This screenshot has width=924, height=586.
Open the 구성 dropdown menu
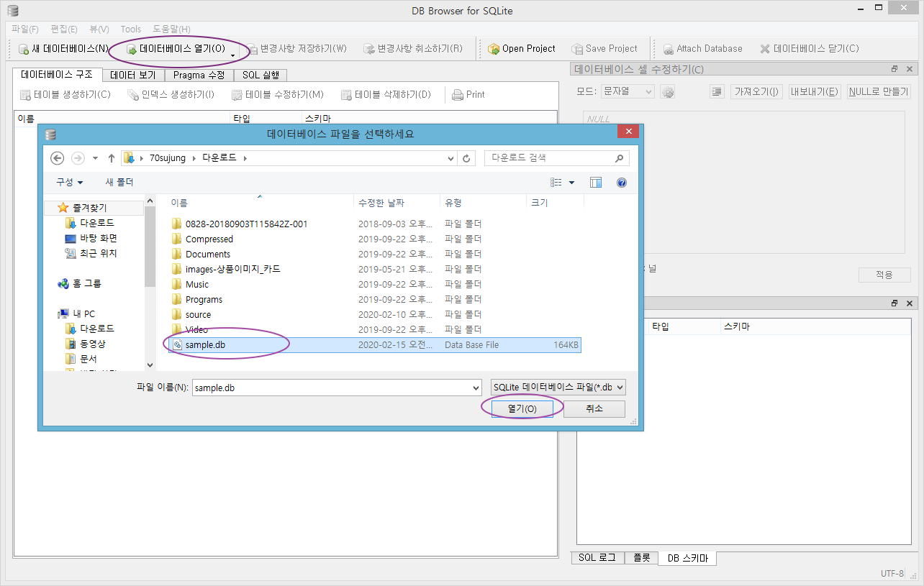[x=70, y=183]
